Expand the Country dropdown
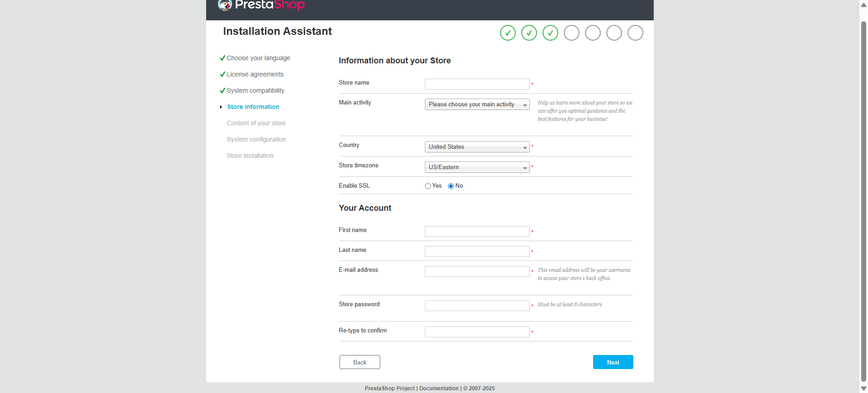Viewport: 868px width, 393px height. coord(477,147)
